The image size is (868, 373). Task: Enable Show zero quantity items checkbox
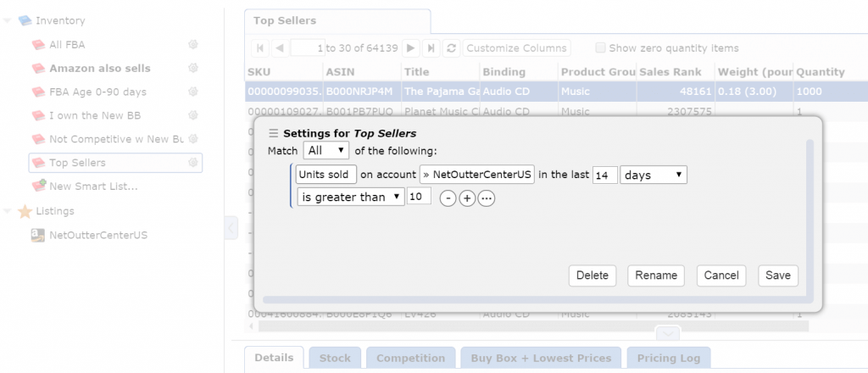pos(601,48)
